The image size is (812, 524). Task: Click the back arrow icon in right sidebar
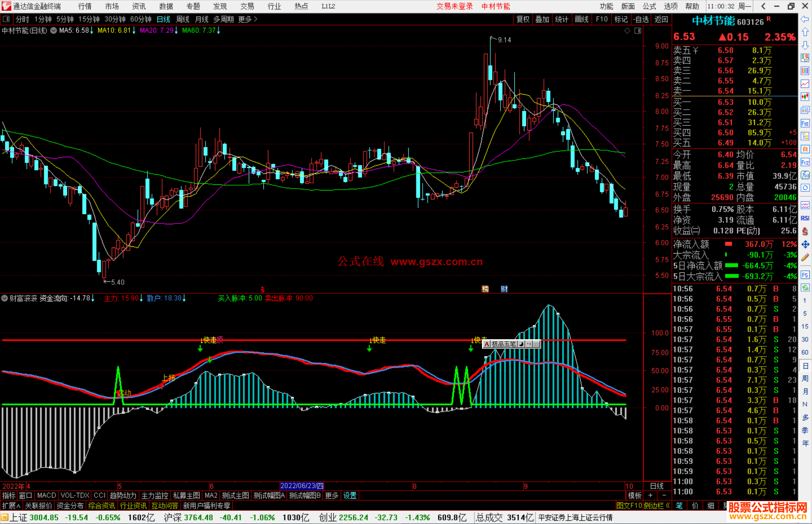pos(805,19)
